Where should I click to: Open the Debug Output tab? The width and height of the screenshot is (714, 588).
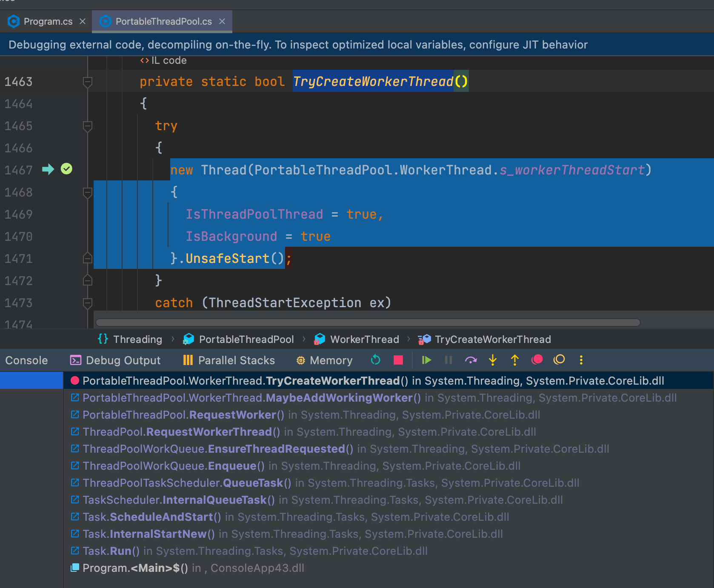tap(115, 360)
